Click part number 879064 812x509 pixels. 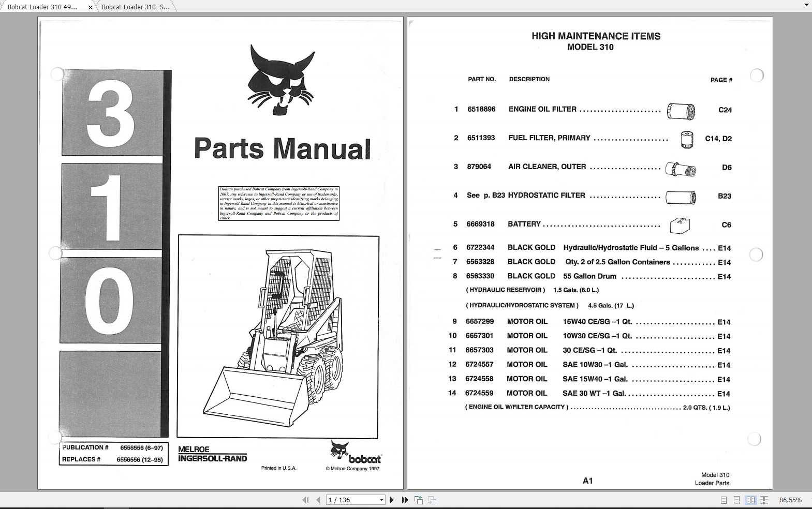pyautogui.click(x=479, y=167)
